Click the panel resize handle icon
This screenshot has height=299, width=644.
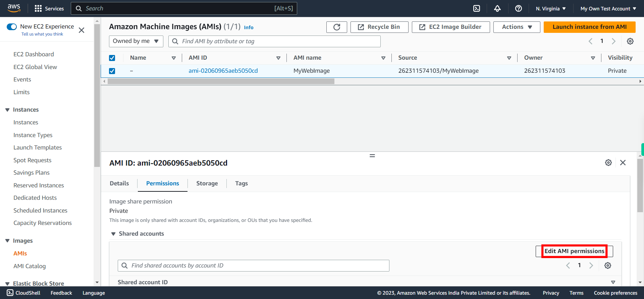coord(372,156)
